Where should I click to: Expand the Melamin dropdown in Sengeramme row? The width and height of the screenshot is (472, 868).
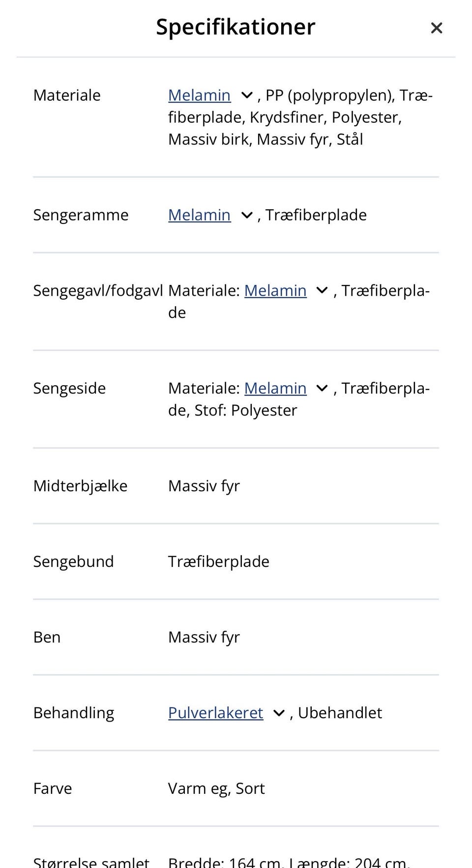(246, 216)
